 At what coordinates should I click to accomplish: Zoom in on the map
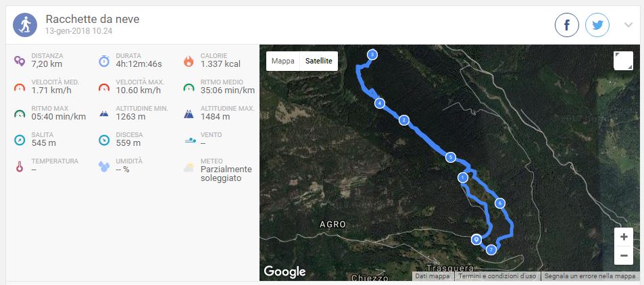[x=623, y=237]
